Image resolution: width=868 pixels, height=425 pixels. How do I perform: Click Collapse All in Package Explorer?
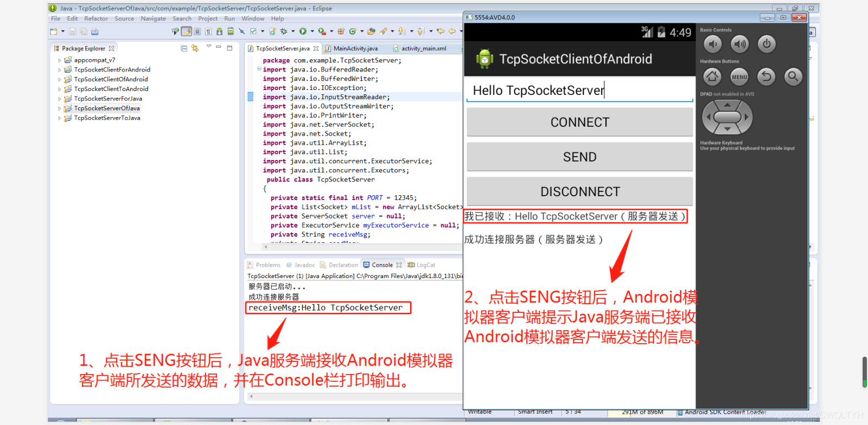(184, 48)
